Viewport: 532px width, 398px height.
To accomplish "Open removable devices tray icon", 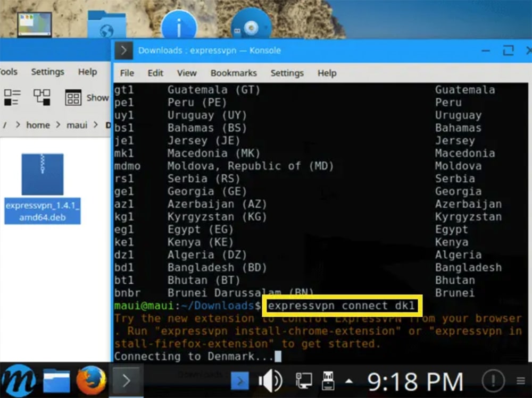I will pyautogui.click(x=328, y=380).
